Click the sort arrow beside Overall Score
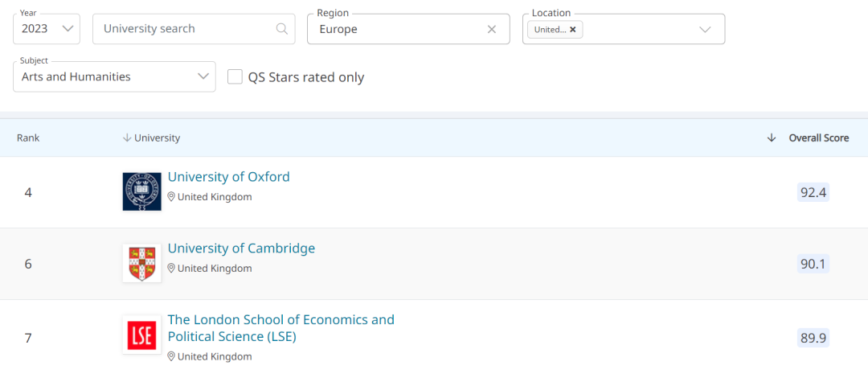Viewport: 868px width, 374px height. tap(772, 138)
